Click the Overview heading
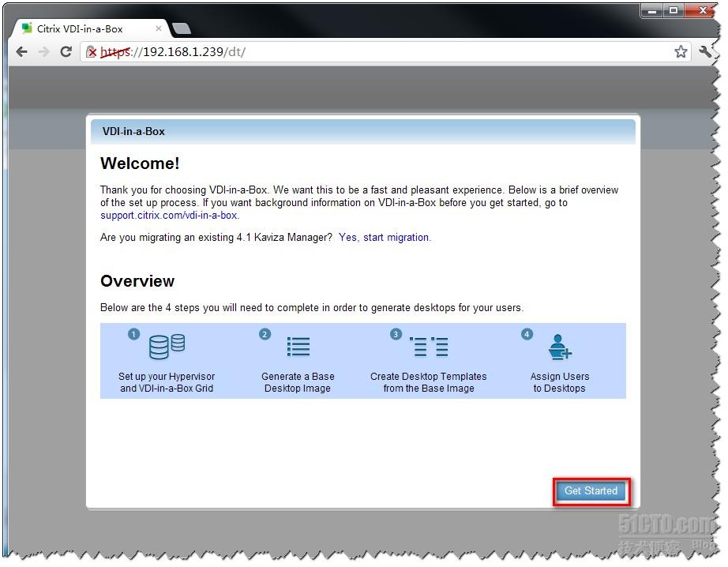 click(137, 281)
